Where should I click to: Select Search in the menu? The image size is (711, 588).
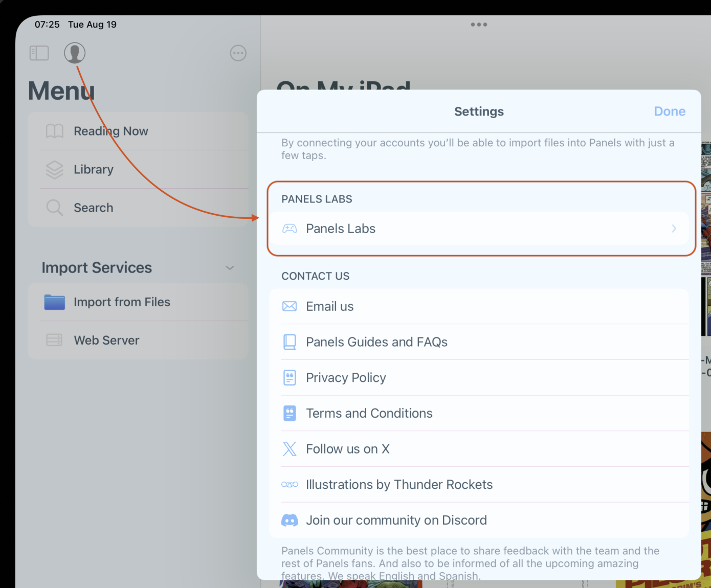click(138, 208)
